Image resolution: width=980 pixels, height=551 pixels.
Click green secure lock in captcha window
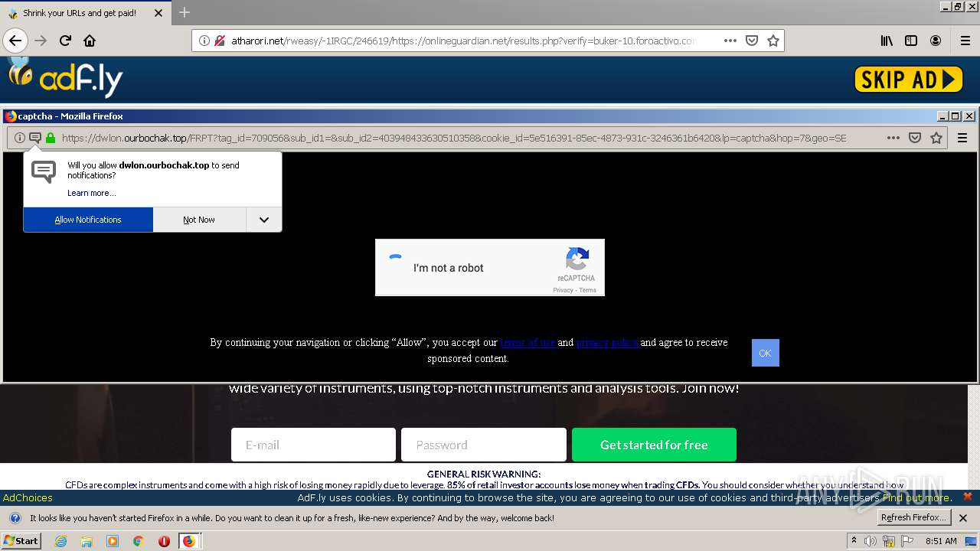tap(51, 138)
